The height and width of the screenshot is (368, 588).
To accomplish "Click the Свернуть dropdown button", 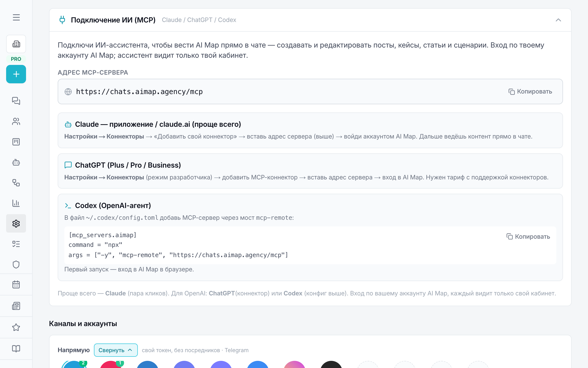I will pos(116,350).
